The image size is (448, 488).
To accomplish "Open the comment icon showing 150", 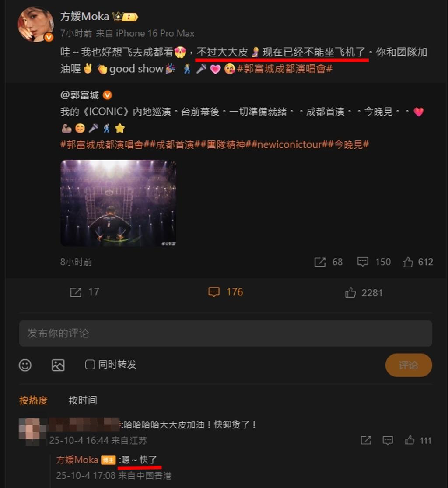I will pyautogui.click(x=362, y=262).
